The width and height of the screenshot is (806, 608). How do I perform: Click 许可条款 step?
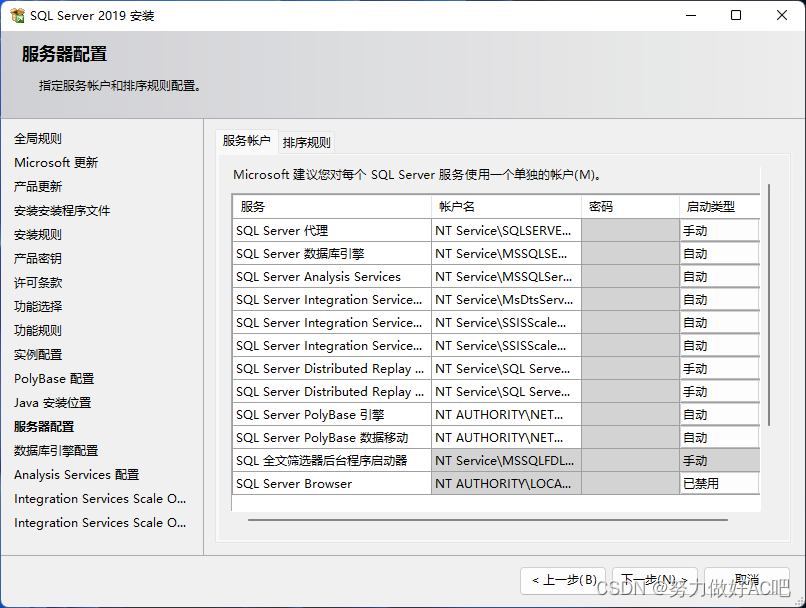coord(38,283)
